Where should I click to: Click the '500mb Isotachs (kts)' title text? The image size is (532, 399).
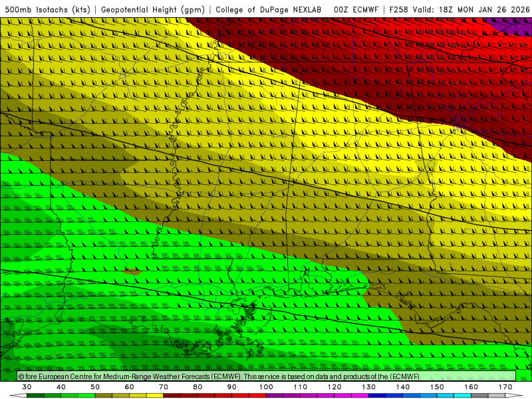pyautogui.click(x=47, y=9)
